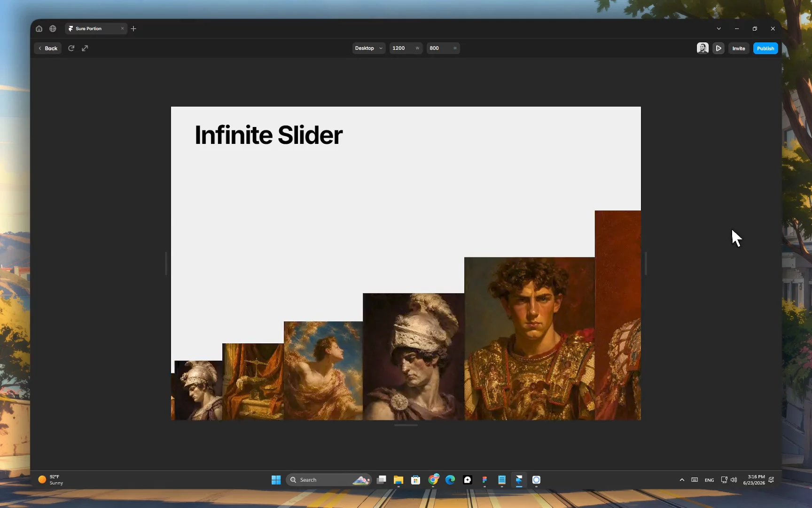This screenshot has width=812, height=508.
Task: Click the play preview icon
Action: click(x=718, y=48)
